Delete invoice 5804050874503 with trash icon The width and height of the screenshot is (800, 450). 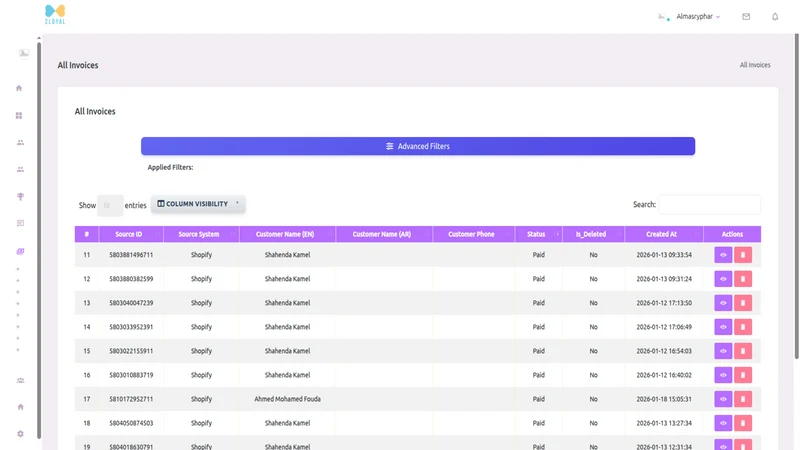click(x=743, y=422)
